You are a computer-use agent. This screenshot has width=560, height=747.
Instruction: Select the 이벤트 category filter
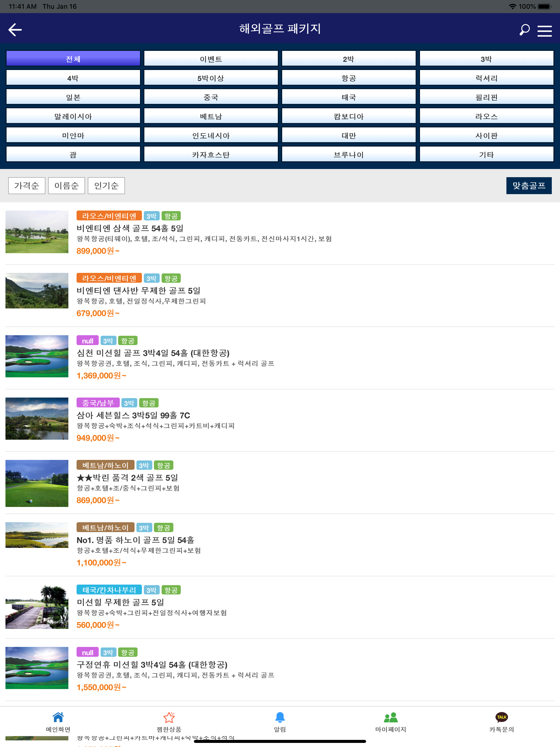tap(211, 59)
